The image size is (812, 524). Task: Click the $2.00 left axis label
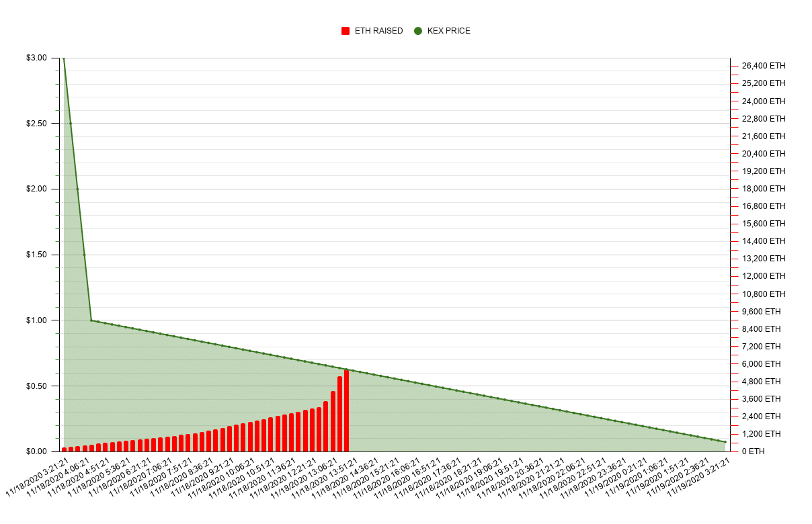pyautogui.click(x=36, y=189)
